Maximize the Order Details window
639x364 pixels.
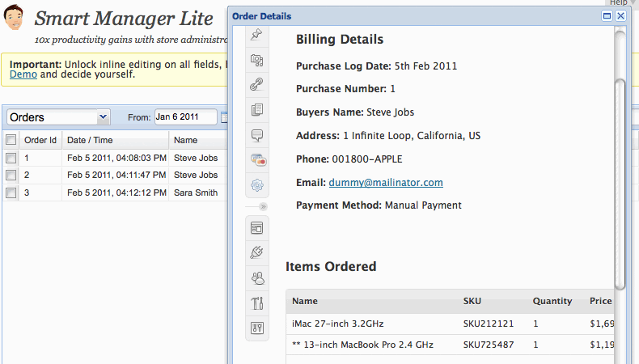tap(607, 16)
